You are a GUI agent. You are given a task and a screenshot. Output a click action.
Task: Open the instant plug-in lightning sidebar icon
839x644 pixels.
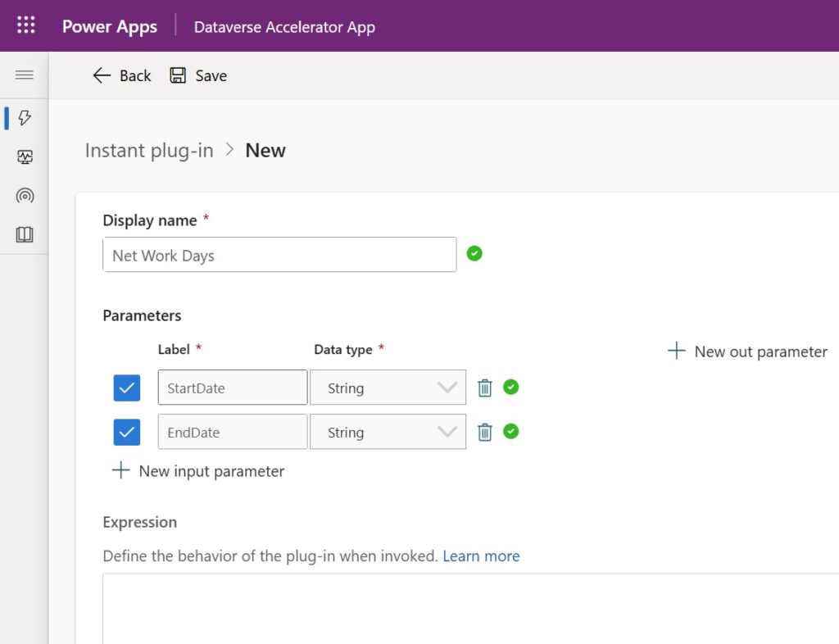[25, 118]
